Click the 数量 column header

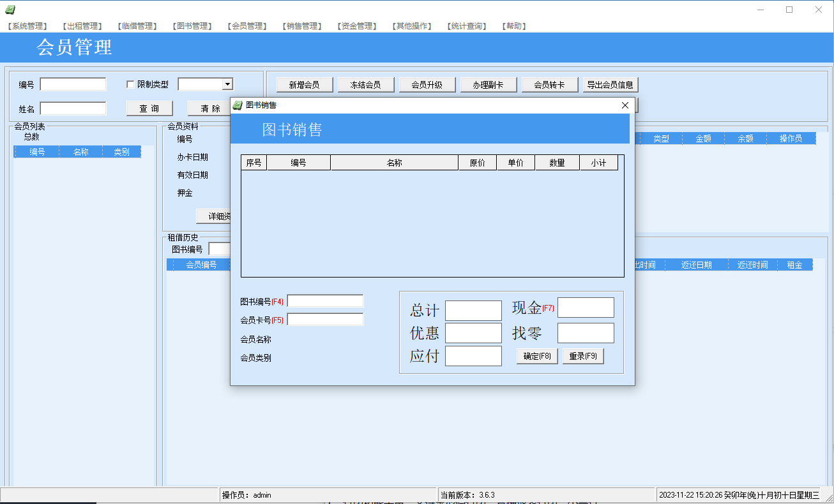coord(557,163)
